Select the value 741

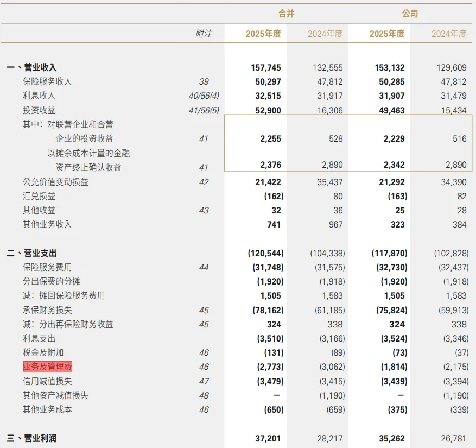[274, 224]
